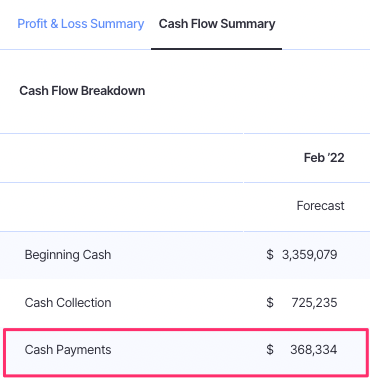
Task: Click the Beginning Cash amount 3,359,079
Action: [x=310, y=255]
